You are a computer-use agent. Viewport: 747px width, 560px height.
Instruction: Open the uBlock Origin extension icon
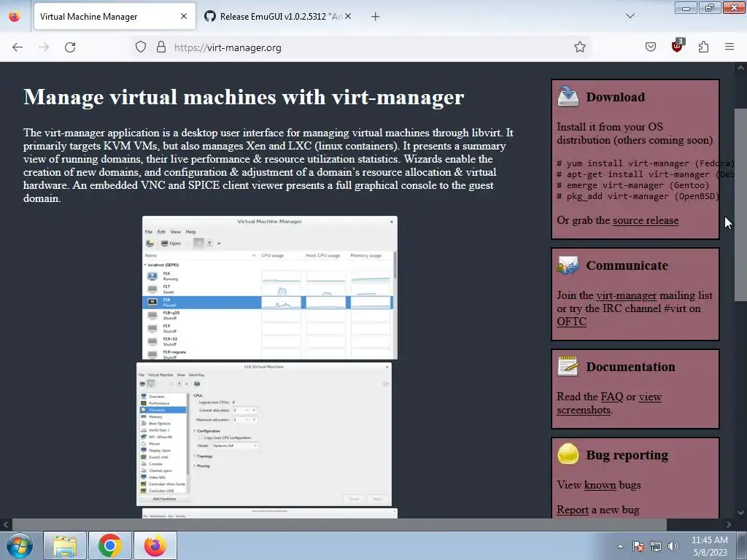pyautogui.click(x=677, y=46)
